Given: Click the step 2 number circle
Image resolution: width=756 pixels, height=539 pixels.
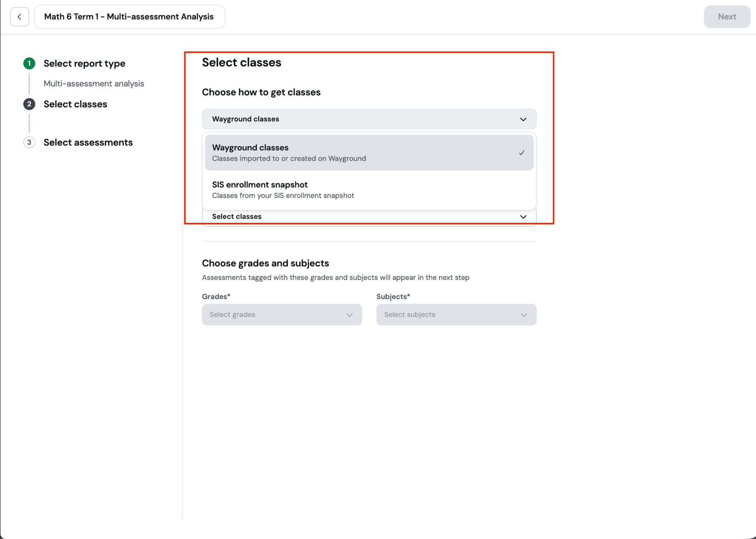Looking at the screenshot, I should [x=29, y=104].
